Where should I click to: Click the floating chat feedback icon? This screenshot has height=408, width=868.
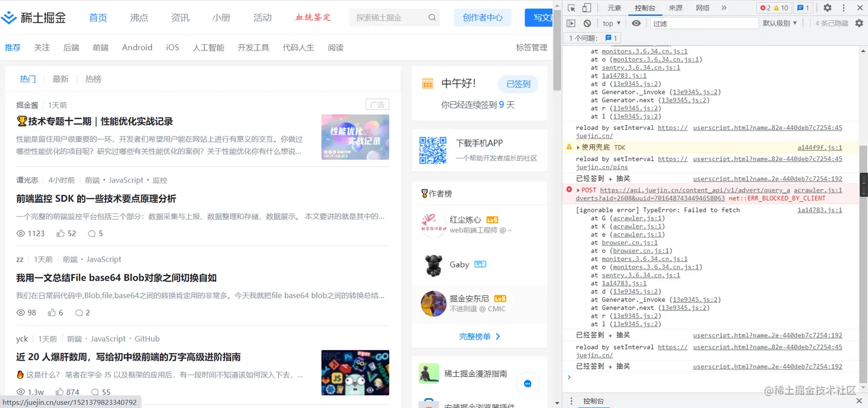click(x=527, y=384)
